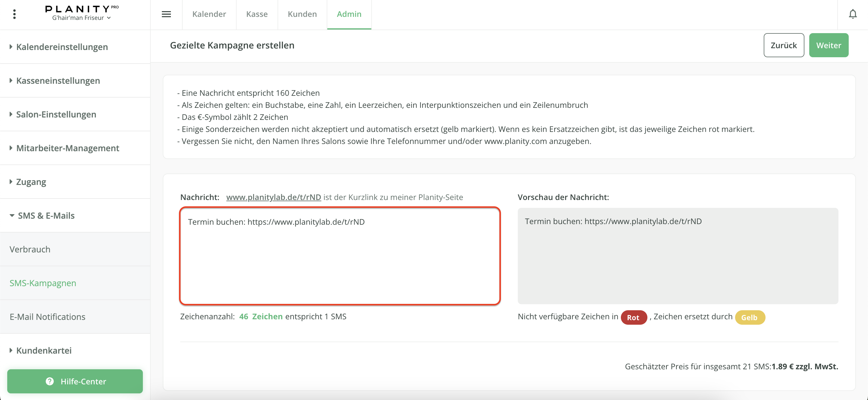Switch to the Kalender tab
Screen dimensions: 868x400
(x=209, y=14)
